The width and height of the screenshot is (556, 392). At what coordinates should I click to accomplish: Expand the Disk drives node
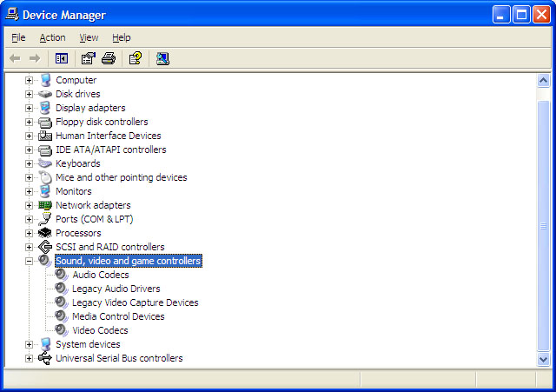coord(29,94)
